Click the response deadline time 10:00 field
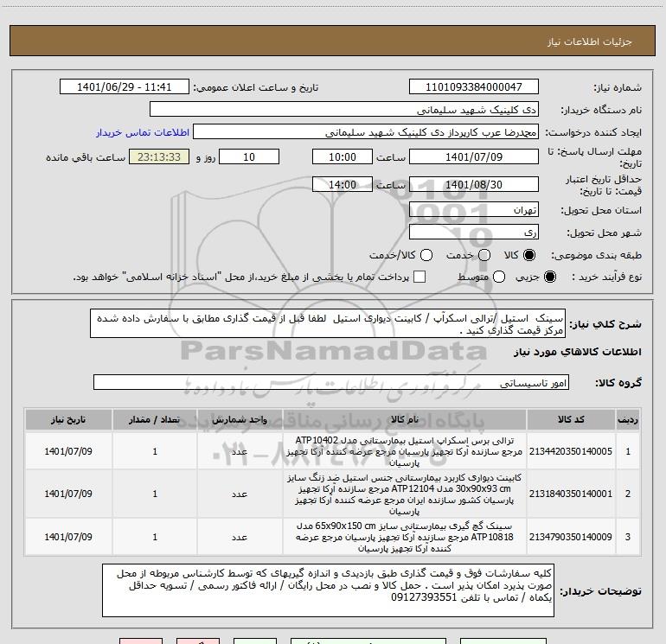 pyautogui.click(x=343, y=156)
